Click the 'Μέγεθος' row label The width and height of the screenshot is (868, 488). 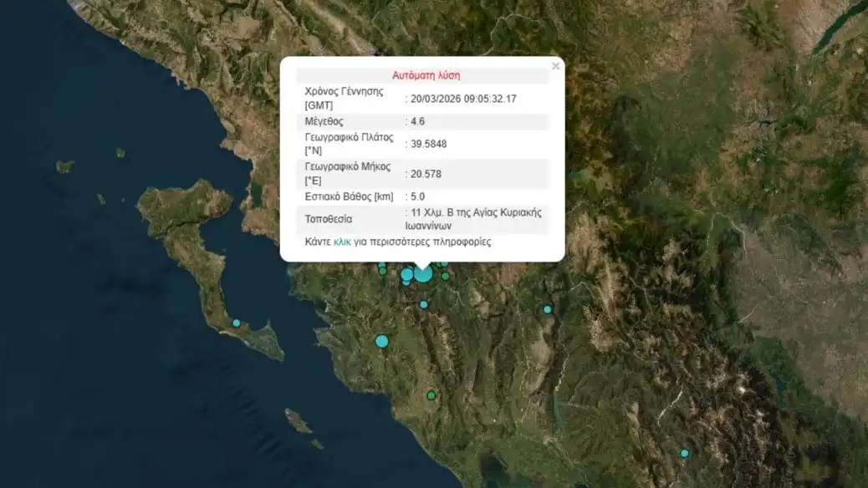click(x=324, y=121)
